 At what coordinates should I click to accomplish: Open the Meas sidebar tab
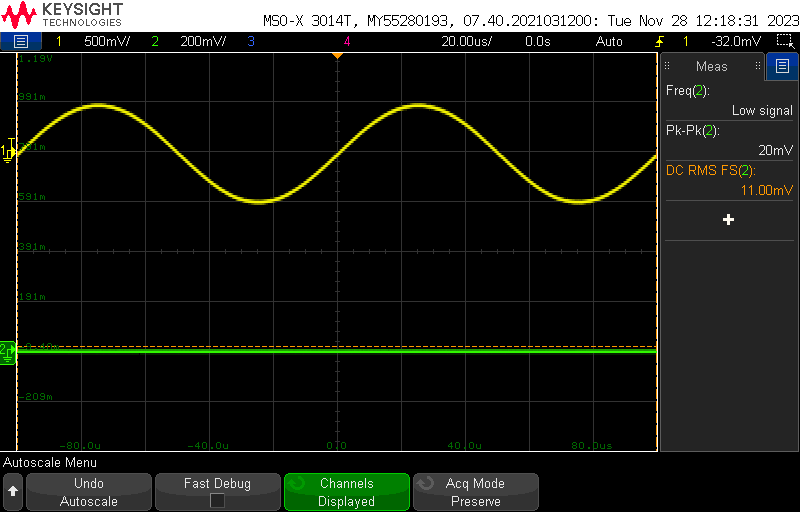pos(712,67)
